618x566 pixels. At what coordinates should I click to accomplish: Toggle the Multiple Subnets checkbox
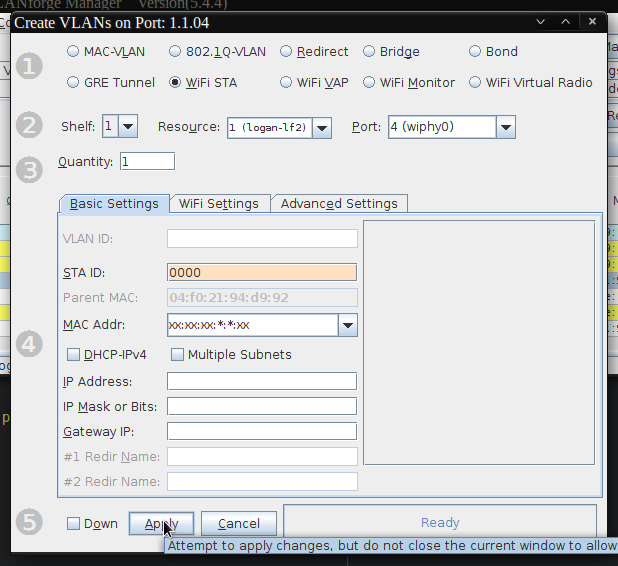coord(178,355)
